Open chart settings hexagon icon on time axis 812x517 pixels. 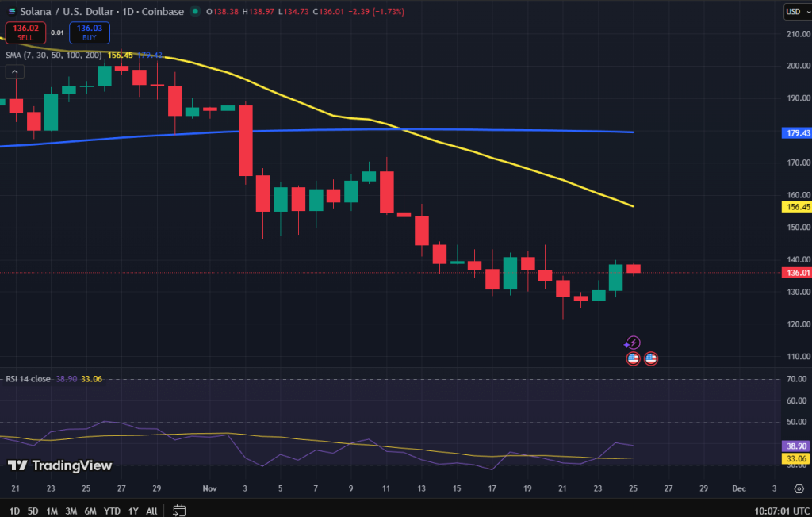coord(799,488)
